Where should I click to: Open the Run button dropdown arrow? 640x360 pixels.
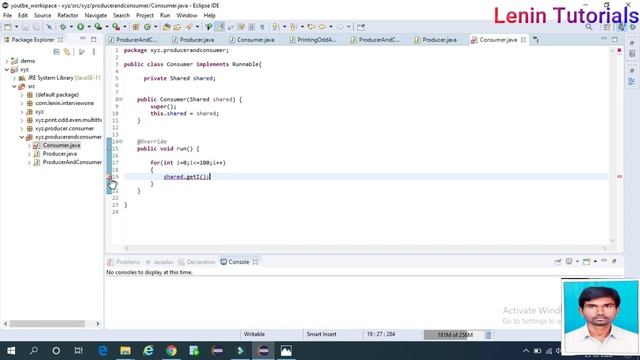pos(89,27)
